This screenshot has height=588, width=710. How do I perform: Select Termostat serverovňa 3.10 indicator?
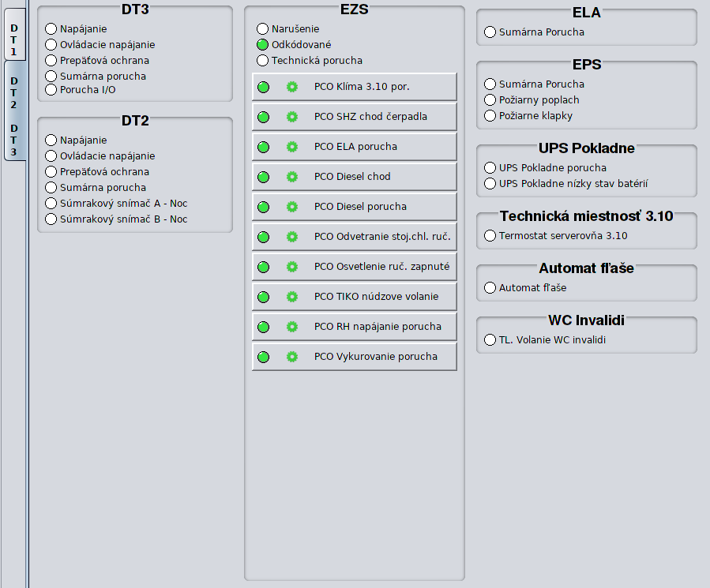pyautogui.click(x=490, y=236)
